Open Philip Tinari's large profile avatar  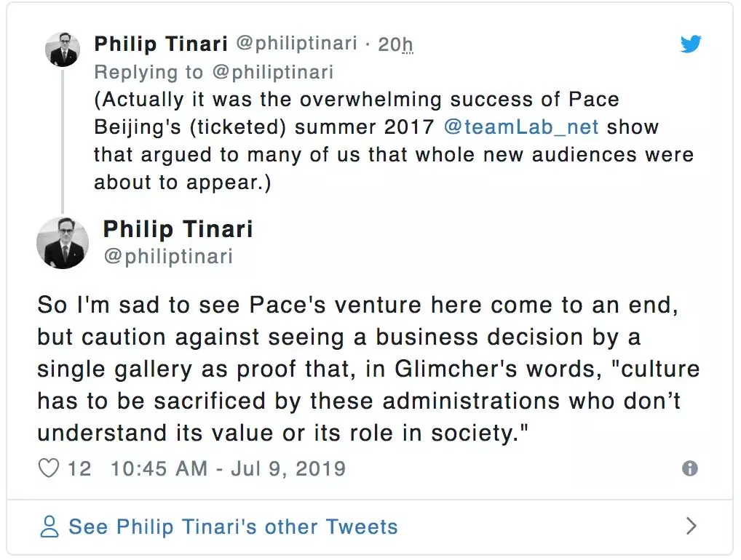(63, 243)
